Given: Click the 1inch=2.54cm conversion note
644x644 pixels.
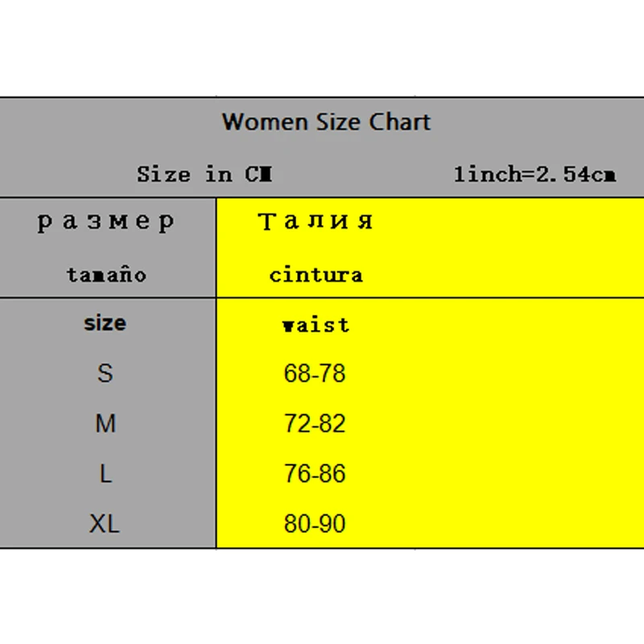Looking at the screenshot, I should [535, 174].
